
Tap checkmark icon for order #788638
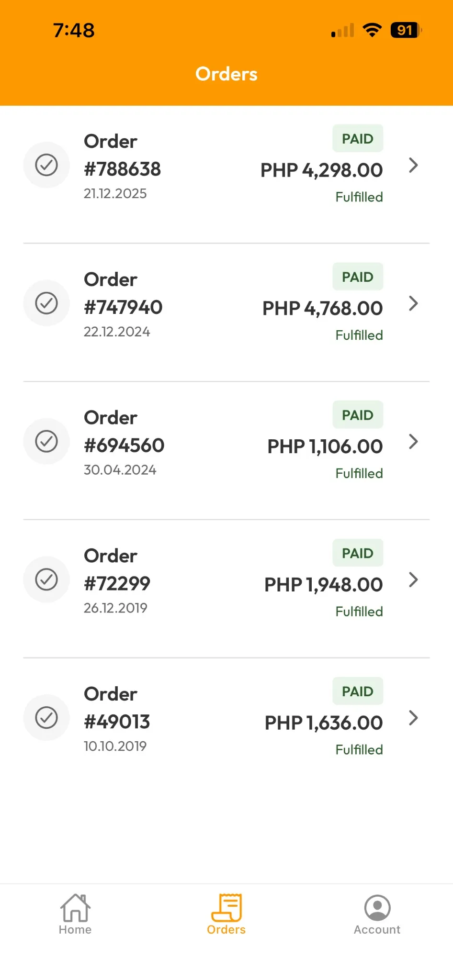point(46,165)
